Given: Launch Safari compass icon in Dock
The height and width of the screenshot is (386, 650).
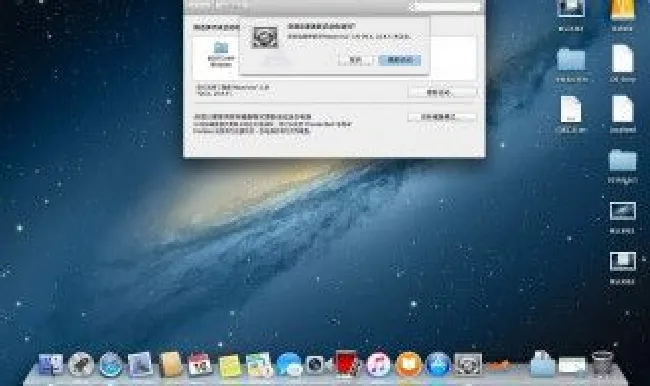Looking at the screenshot, I should [111, 365].
